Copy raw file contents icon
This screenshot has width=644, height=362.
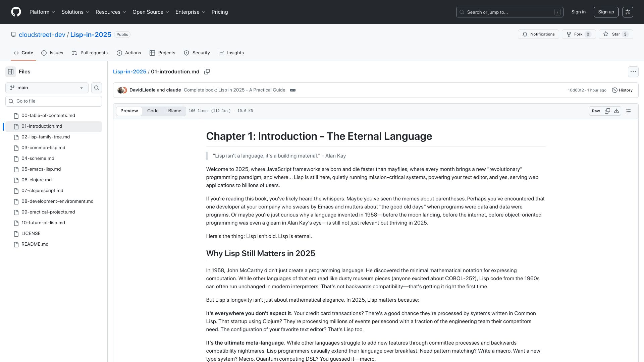point(607,111)
